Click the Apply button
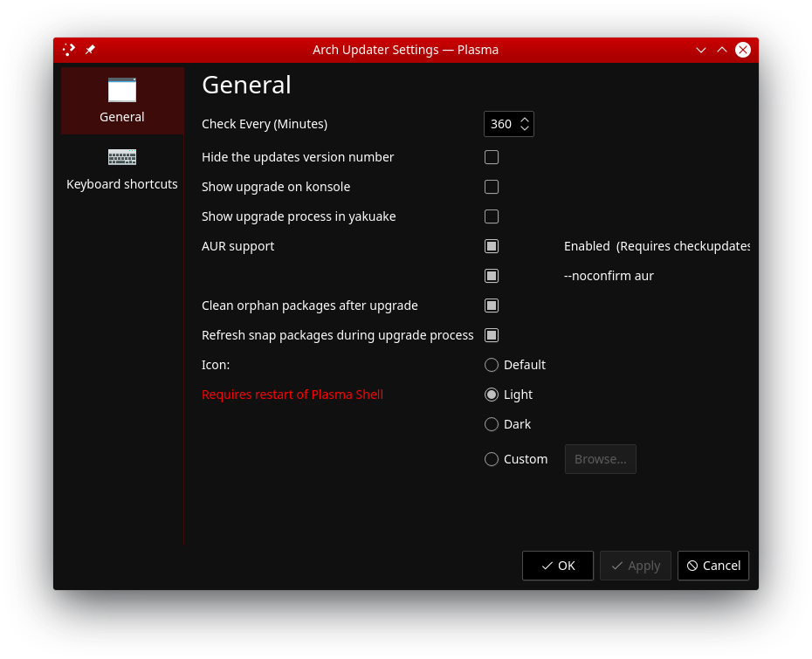812x659 pixels. click(x=636, y=566)
